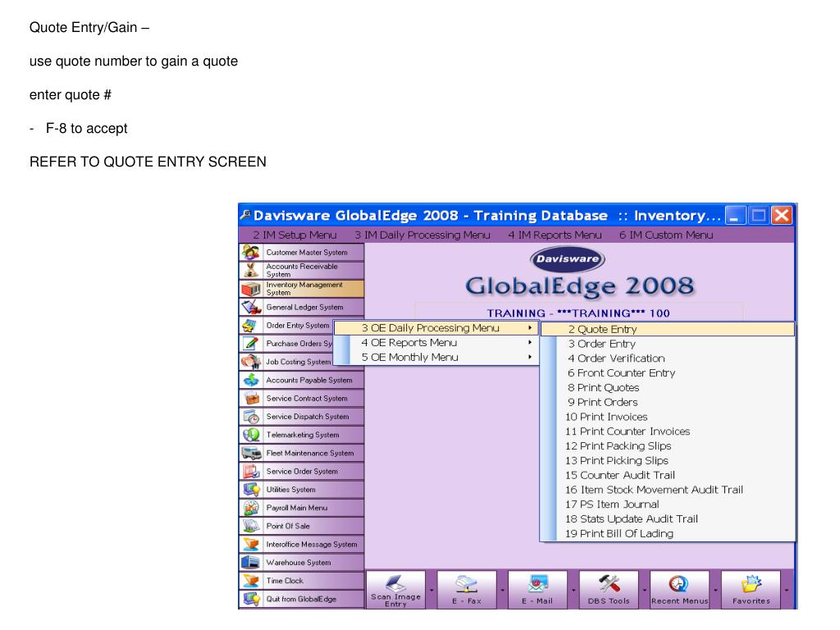Click the Point Of Sale icon
This screenshot has height=630, width=840.
[x=250, y=526]
